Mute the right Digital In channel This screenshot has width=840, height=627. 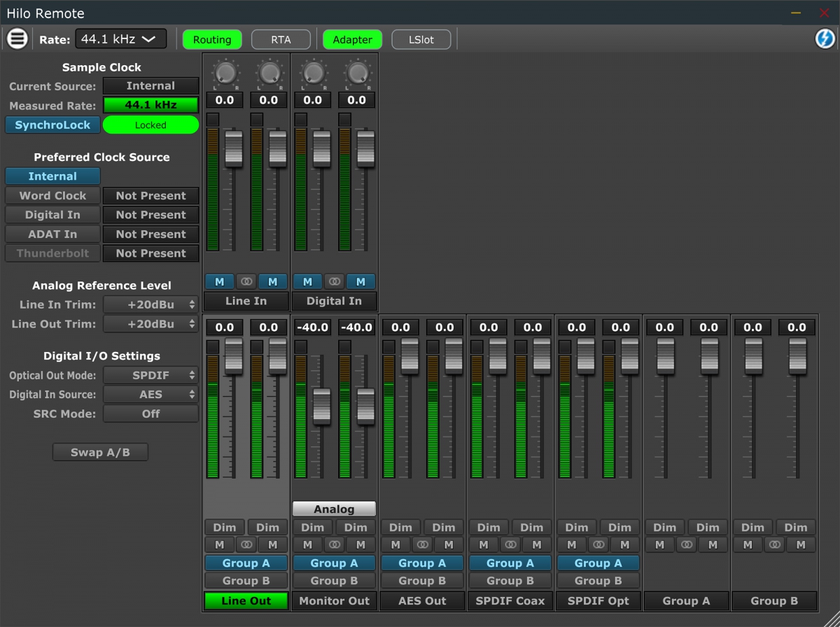[x=360, y=281]
